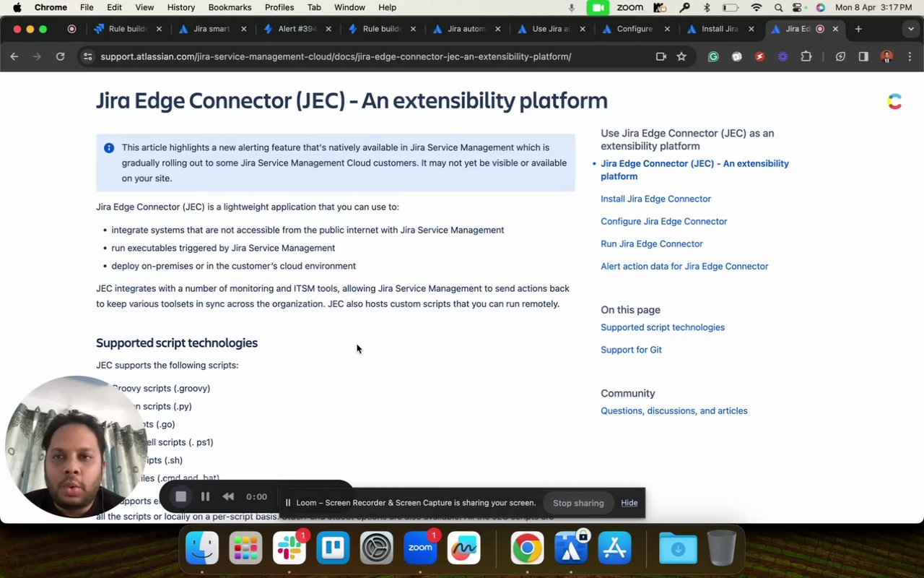Open the Chrome three-dot menu

coord(910,56)
